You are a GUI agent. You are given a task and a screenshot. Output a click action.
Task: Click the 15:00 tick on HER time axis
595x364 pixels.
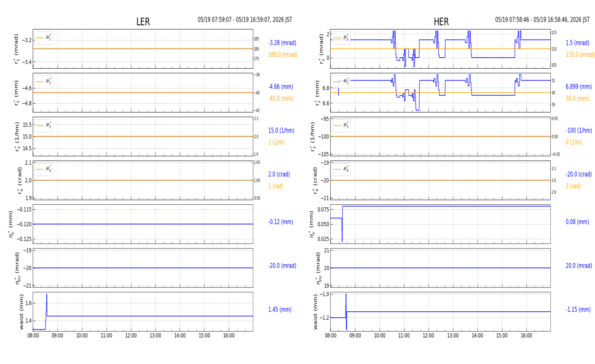[502, 336]
